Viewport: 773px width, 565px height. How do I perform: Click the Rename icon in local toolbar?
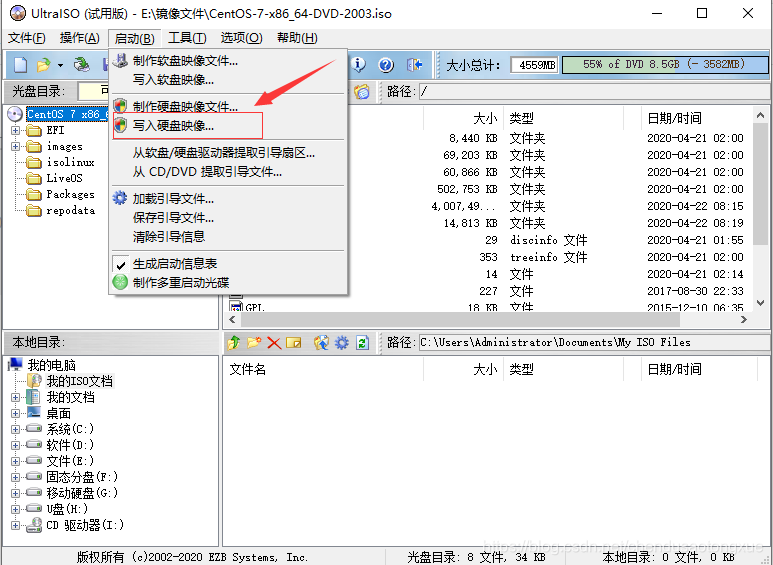(x=293, y=342)
